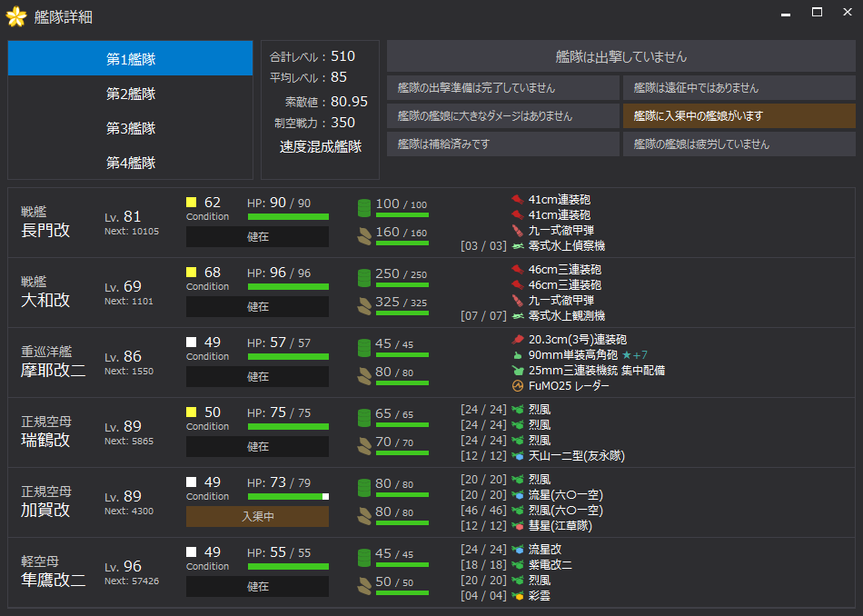Select the ship name 隼鷹改二

(54, 580)
